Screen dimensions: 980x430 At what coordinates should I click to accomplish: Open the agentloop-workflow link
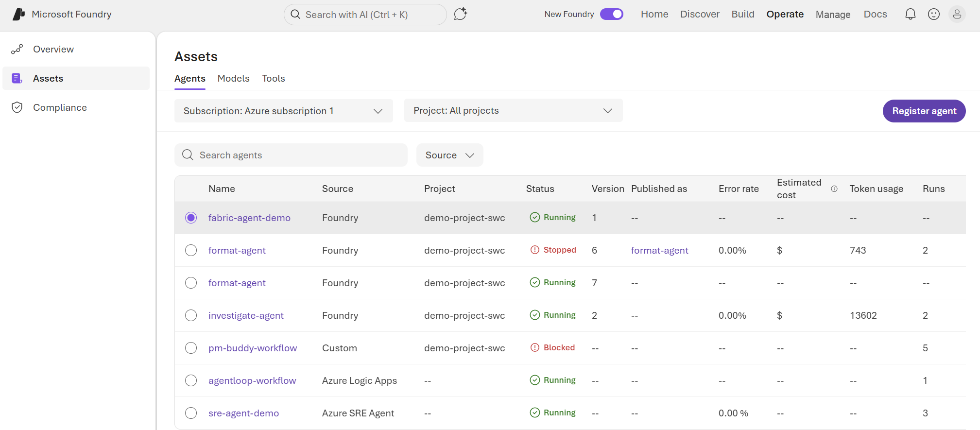click(252, 380)
